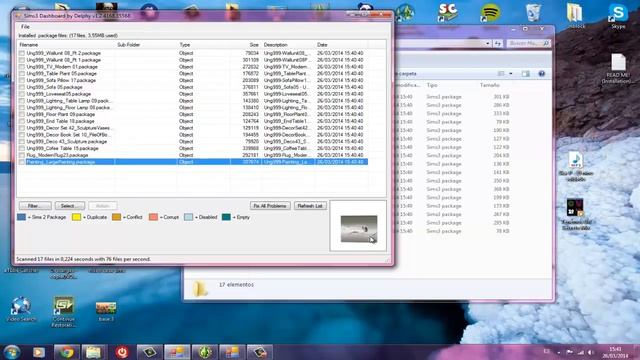This screenshot has width=640, height=360.
Task: Open Explorer help icon
Action: pos(542,74)
